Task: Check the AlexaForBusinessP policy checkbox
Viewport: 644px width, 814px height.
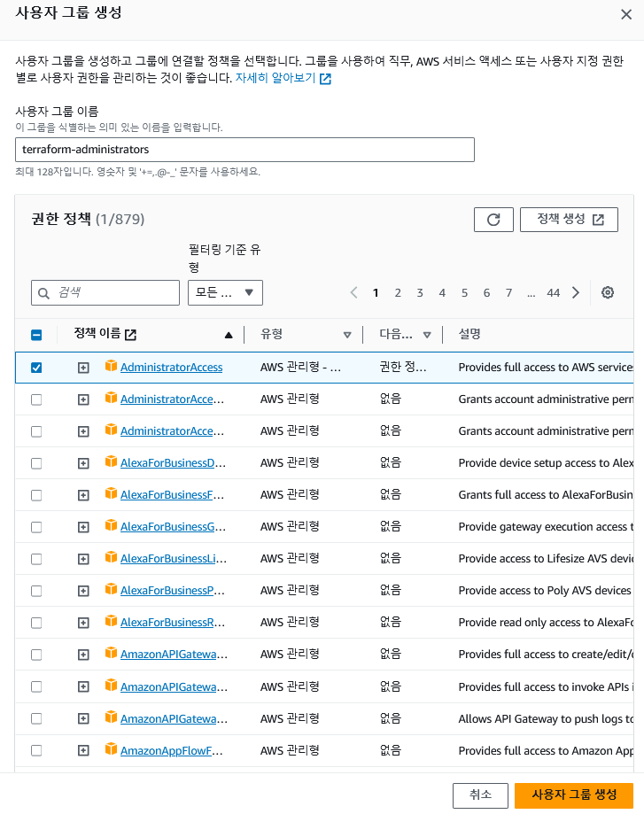Action: tap(36, 591)
